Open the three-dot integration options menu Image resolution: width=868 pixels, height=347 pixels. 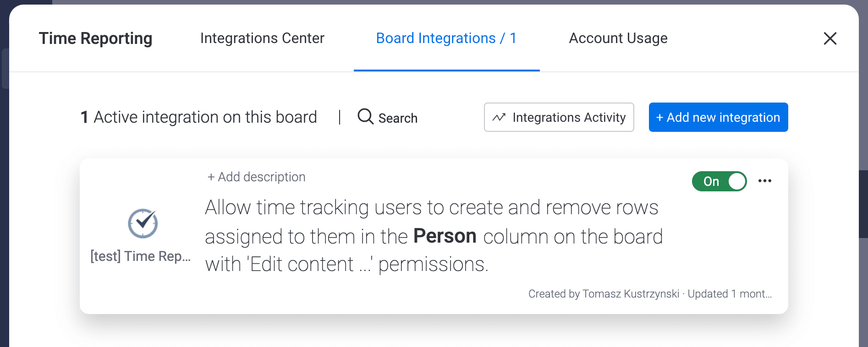(x=764, y=181)
